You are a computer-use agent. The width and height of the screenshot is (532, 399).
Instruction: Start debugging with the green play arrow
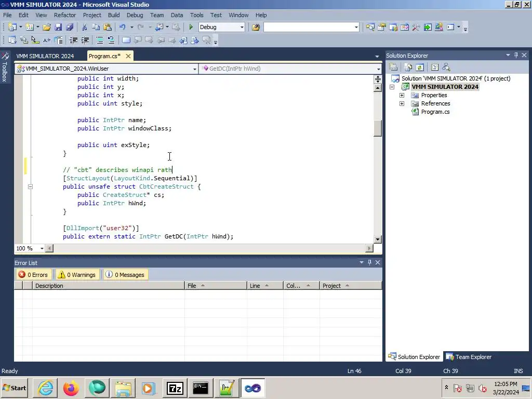click(191, 27)
